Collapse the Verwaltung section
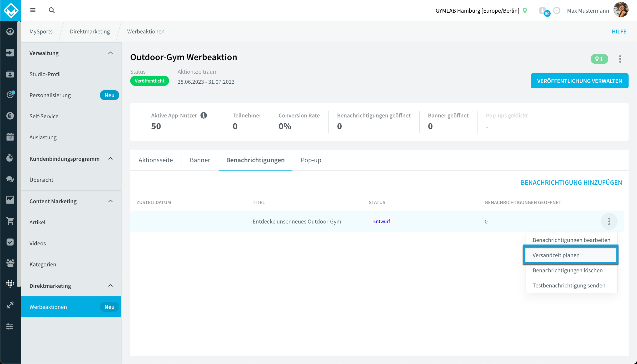 [x=111, y=53]
